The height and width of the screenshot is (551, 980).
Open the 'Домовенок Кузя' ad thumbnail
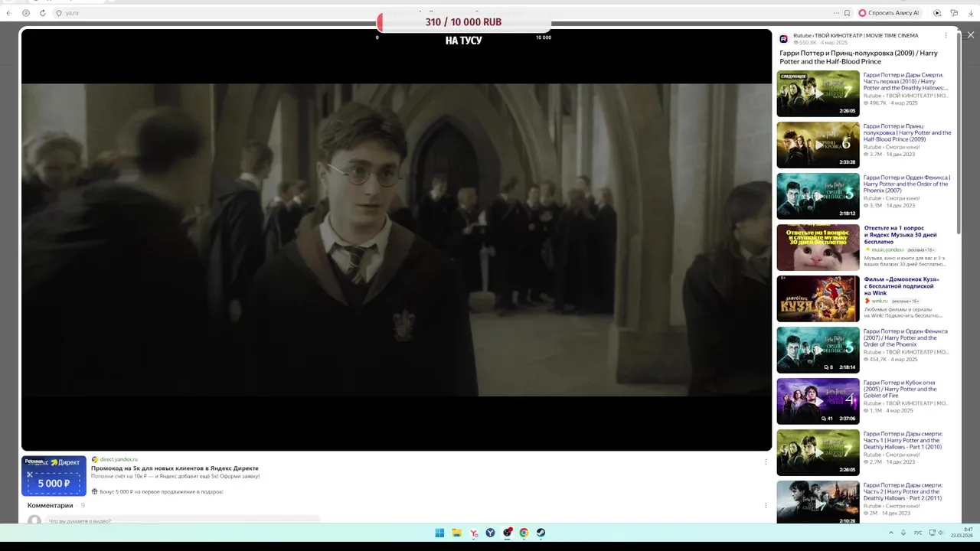(x=818, y=298)
